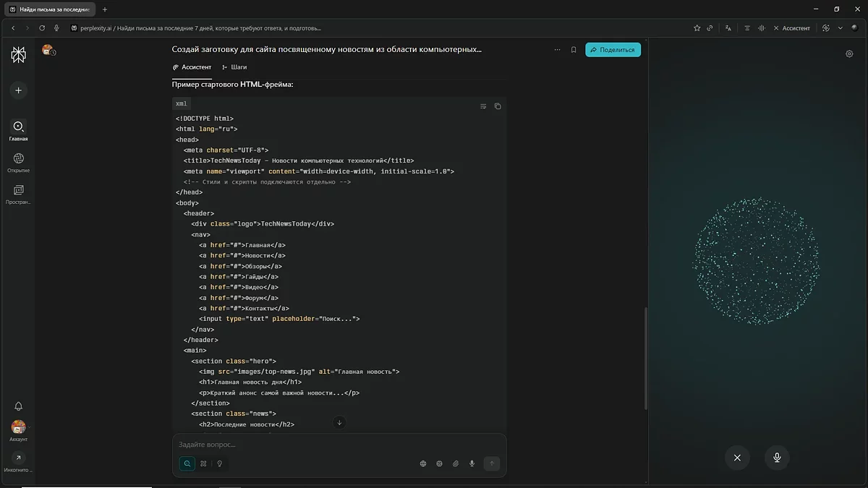
Task: Open the Открытие discover section
Action: (x=18, y=162)
